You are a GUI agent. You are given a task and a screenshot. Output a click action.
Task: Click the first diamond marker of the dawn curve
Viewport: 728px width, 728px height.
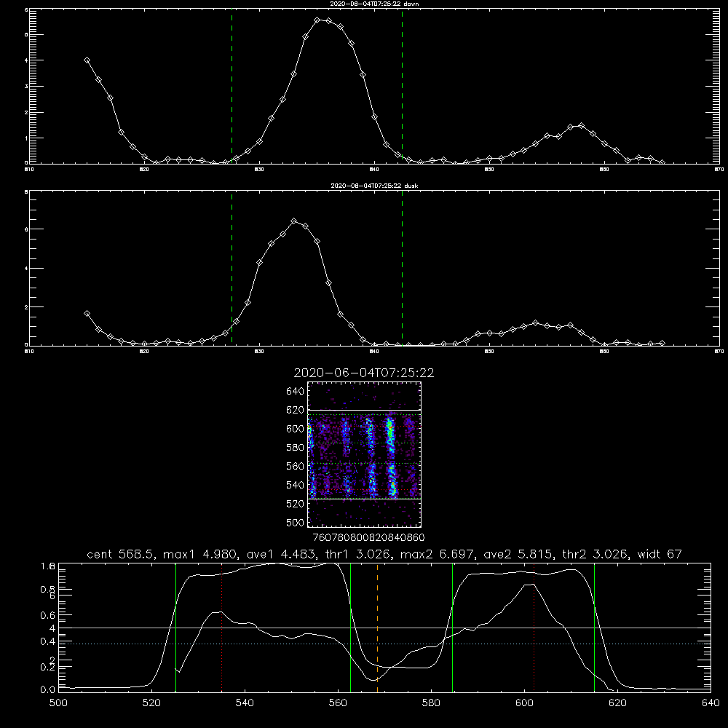pos(87,60)
